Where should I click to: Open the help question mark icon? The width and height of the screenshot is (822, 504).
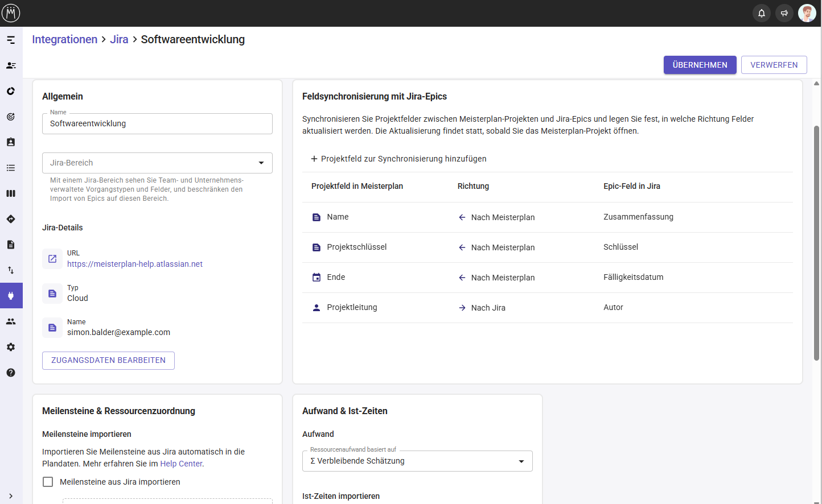11,373
